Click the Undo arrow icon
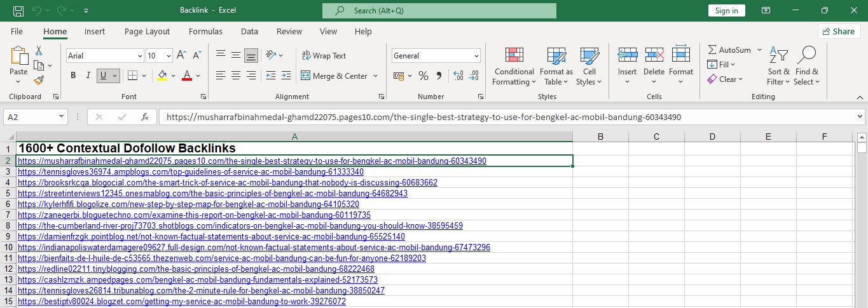The image size is (868, 308). pyautogui.click(x=37, y=11)
